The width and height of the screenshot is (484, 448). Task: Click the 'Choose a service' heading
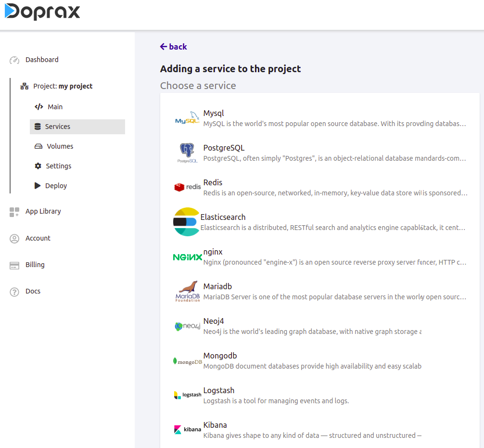tap(198, 86)
